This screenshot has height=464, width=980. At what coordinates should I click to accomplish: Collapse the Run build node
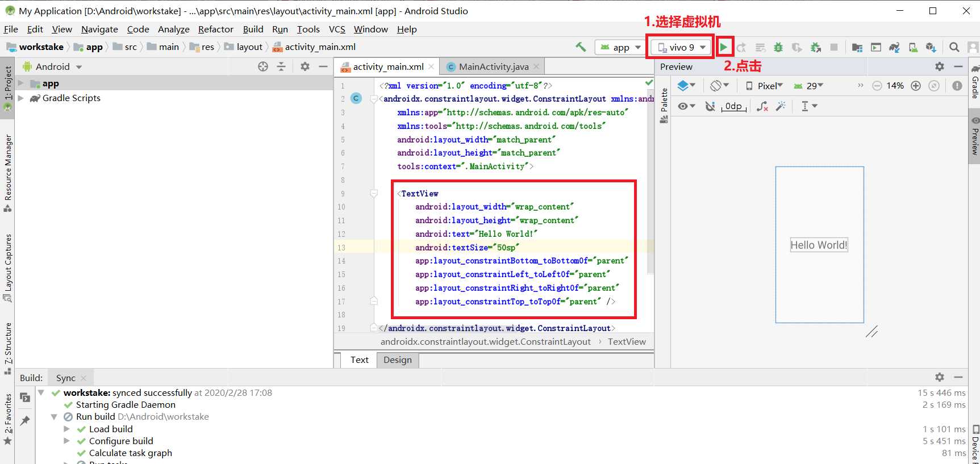54,417
